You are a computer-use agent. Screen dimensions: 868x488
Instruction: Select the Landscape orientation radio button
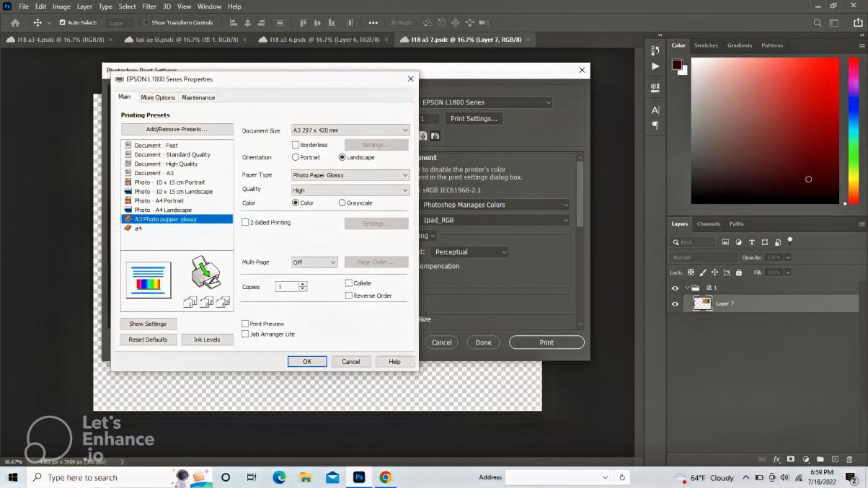[342, 157]
